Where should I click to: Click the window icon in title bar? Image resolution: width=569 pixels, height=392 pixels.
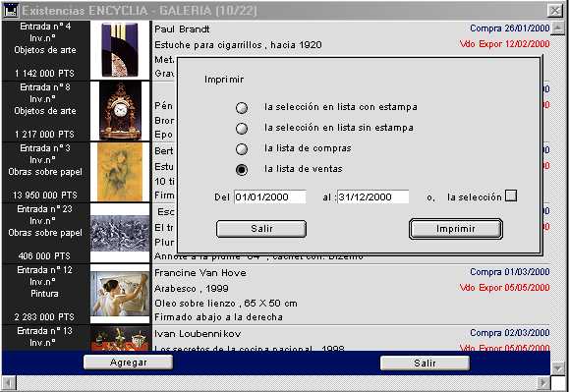click(x=11, y=11)
